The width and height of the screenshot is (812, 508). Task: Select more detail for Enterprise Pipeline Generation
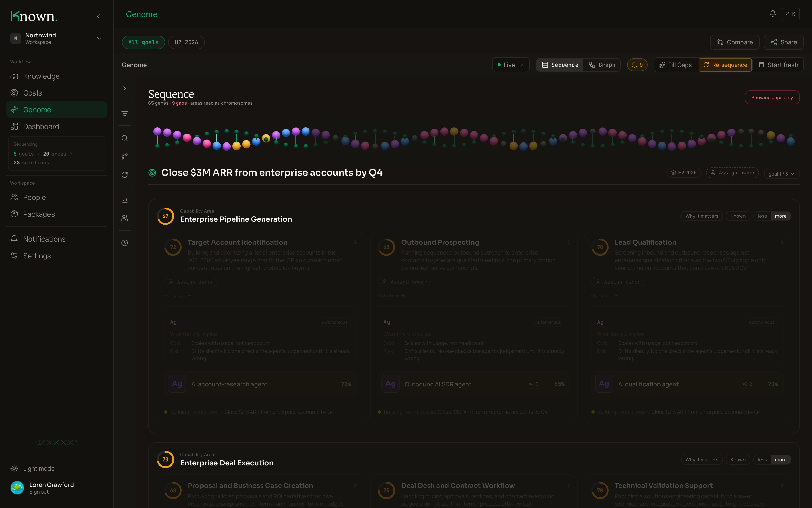781,216
